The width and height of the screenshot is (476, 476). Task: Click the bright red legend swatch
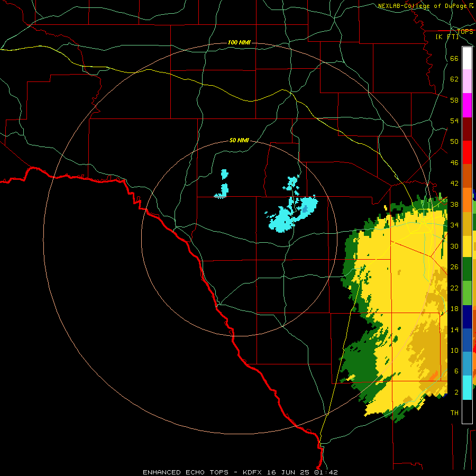(x=467, y=152)
